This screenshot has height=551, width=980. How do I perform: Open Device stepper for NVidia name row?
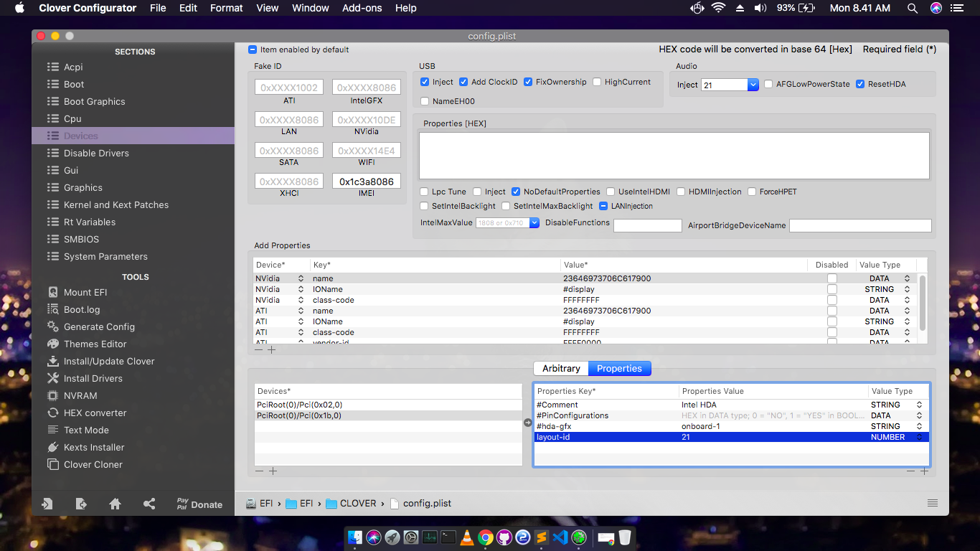tap(301, 278)
